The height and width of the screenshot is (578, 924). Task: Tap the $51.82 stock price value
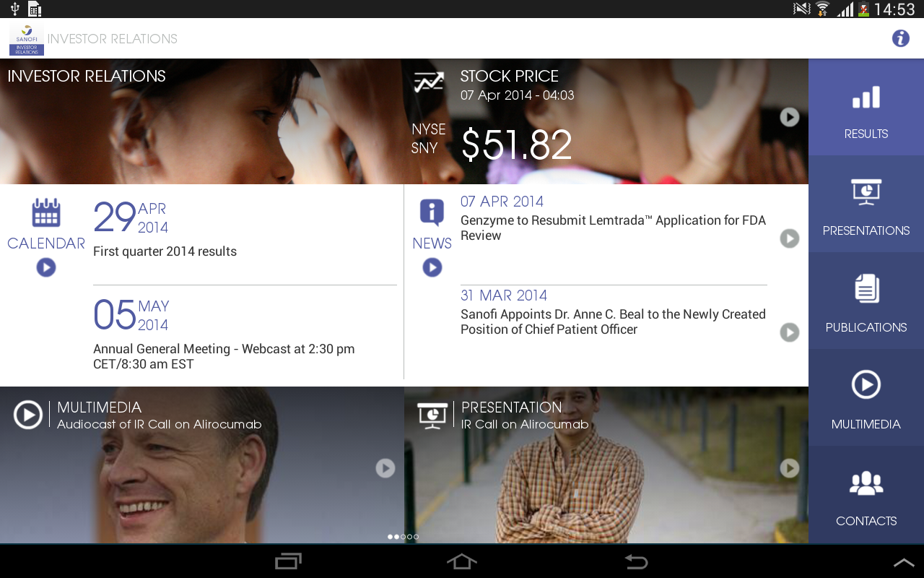[516, 144]
